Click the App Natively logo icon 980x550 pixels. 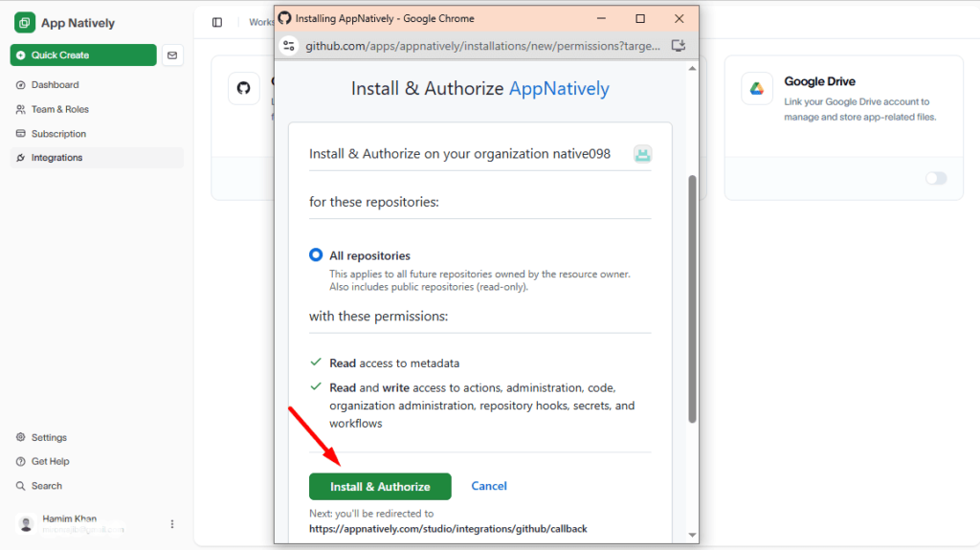point(24,23)
